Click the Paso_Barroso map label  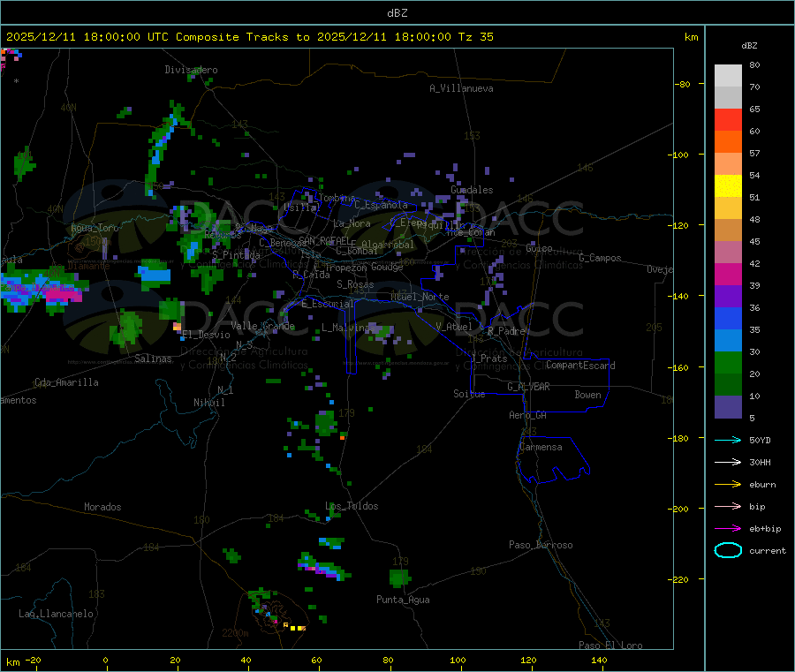click(541, 545)
